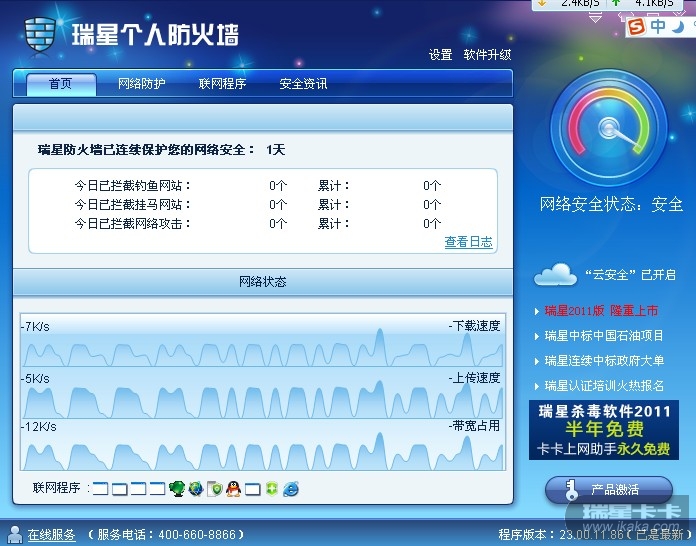Switch to the 网络防护 tab
This screenshot has height=546, width=696.
[x=142, y=83]
